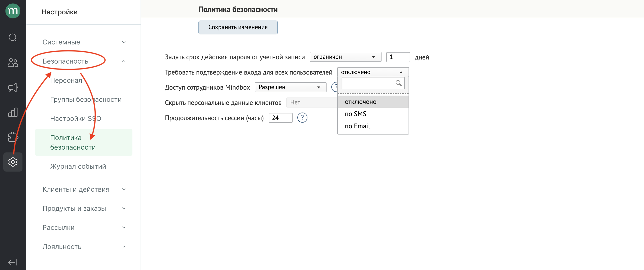Open Группы безопасности page

pyautogui.click(x=86, y=99)
